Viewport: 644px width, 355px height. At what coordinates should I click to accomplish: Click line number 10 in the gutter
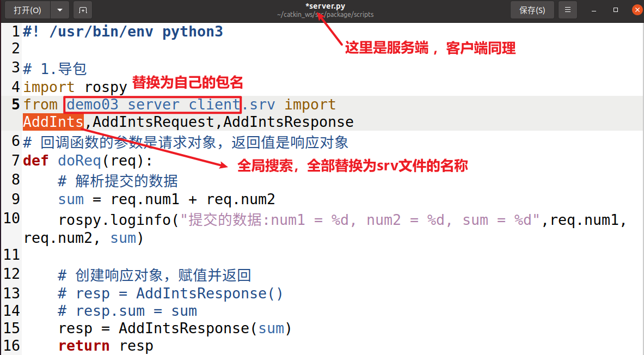[11, 218]
